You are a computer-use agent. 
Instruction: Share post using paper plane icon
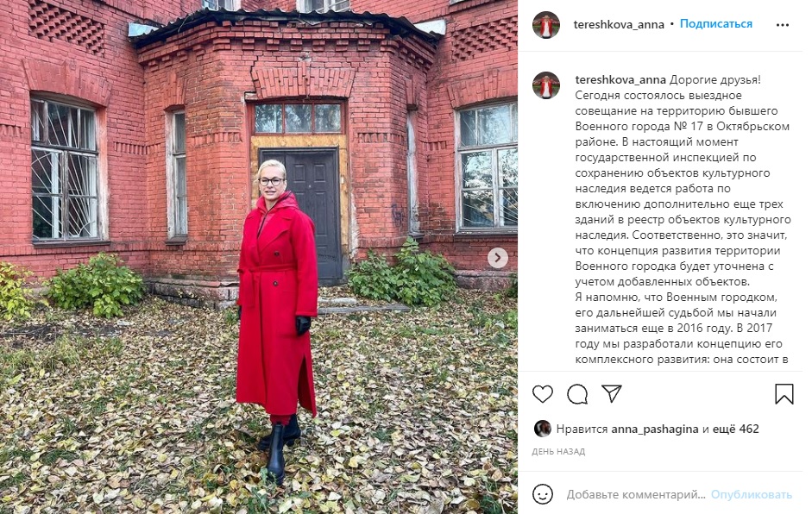[612, 393]
